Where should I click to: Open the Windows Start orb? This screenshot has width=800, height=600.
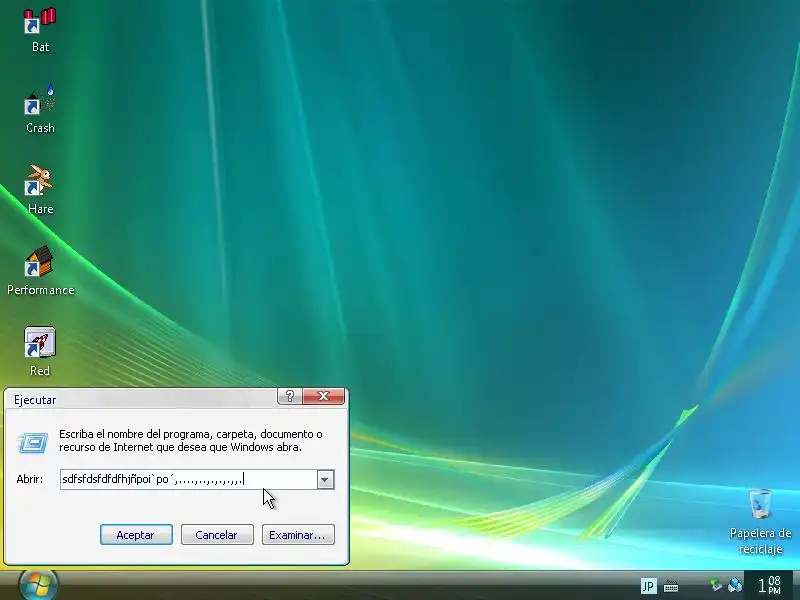pyautogui.click(x=38, y=585)
